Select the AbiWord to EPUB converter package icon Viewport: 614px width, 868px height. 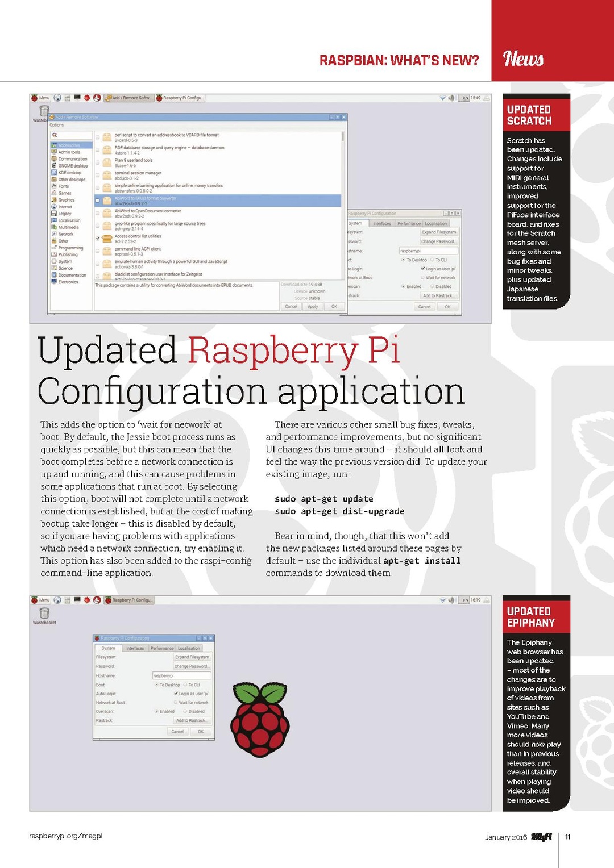[107, 201]
